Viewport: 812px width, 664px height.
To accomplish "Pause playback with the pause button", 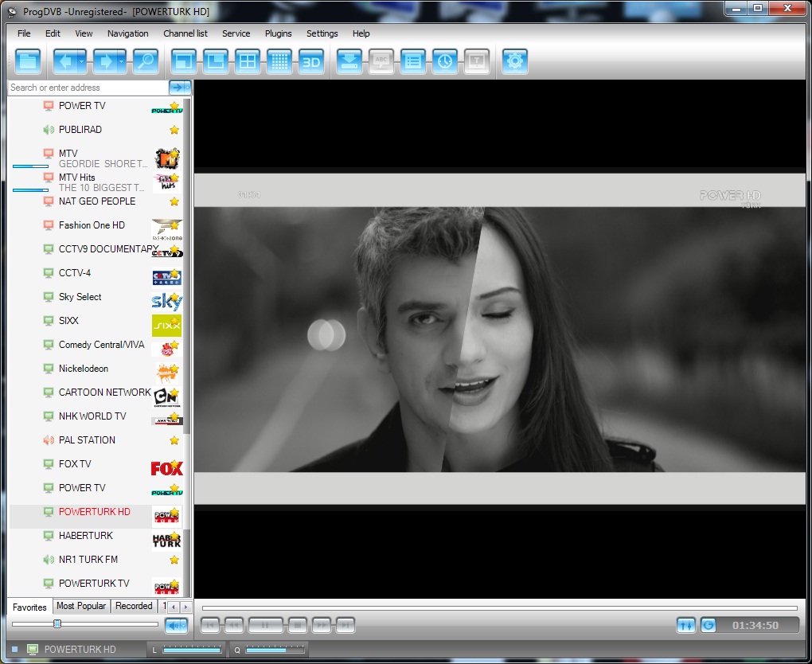I will click(265, 625).
